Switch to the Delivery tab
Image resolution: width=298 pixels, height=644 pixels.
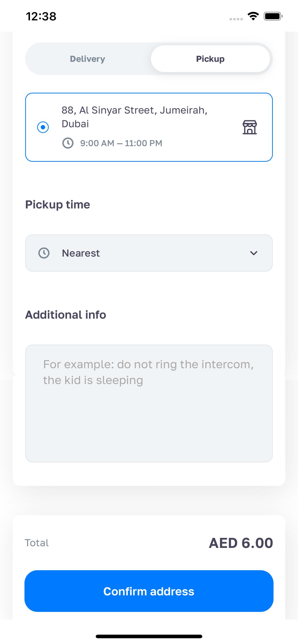click(x=87, y=59)
